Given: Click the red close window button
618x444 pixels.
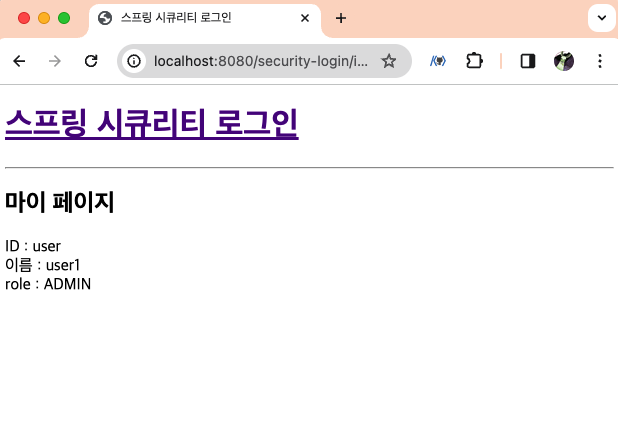Looking at the screenshot, I should 24,18.
